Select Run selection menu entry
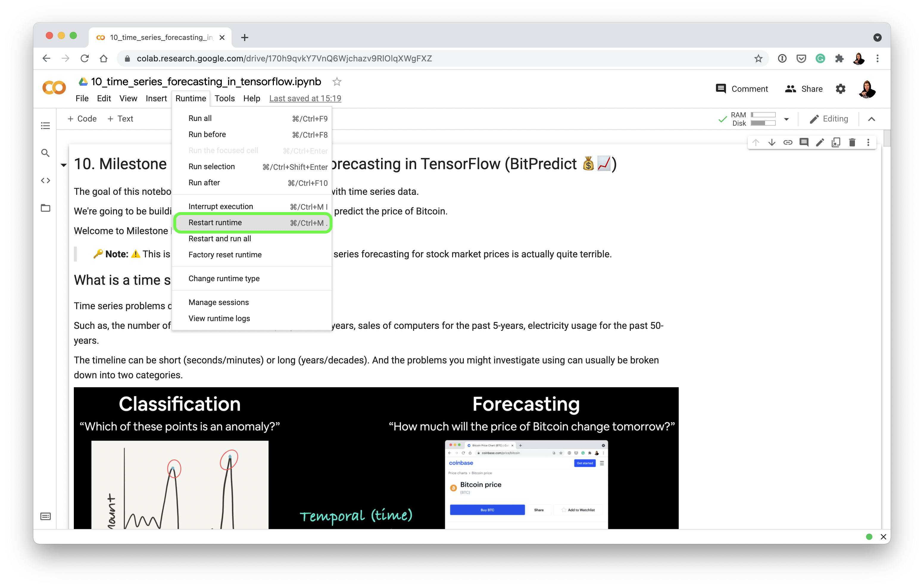 [252, 166]
